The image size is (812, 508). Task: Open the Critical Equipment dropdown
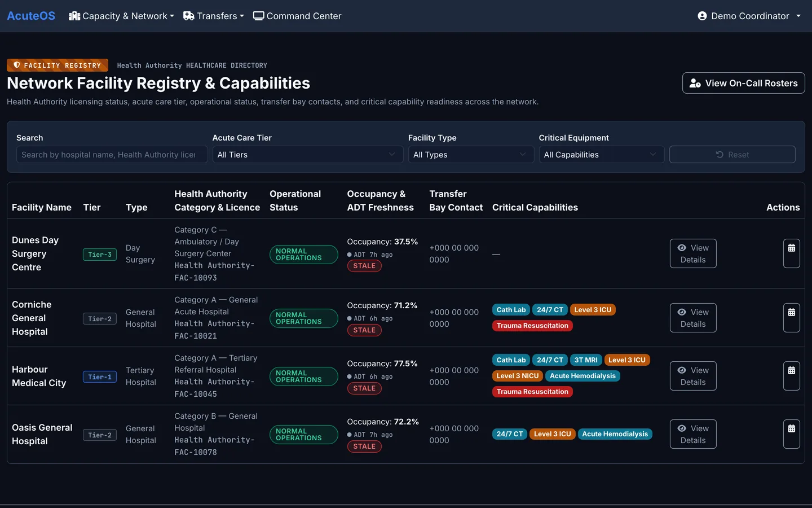(x=602, y=155)
